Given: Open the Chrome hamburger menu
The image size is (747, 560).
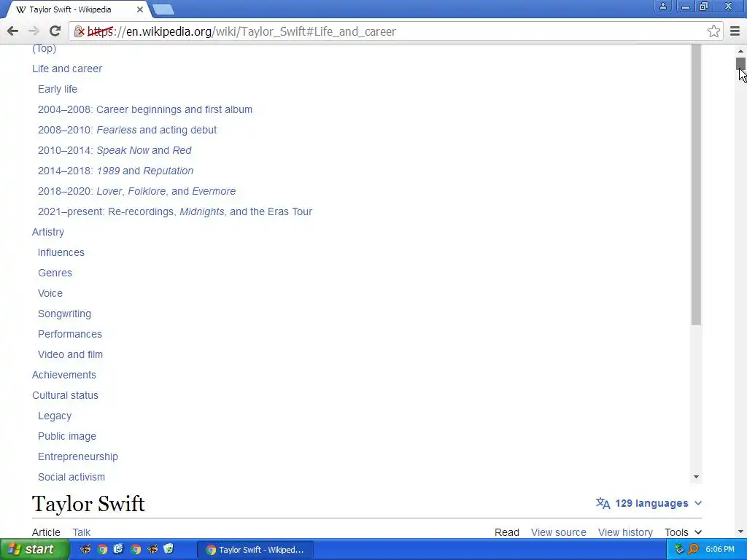Looking at the screenshot, I should click(735, 31).
